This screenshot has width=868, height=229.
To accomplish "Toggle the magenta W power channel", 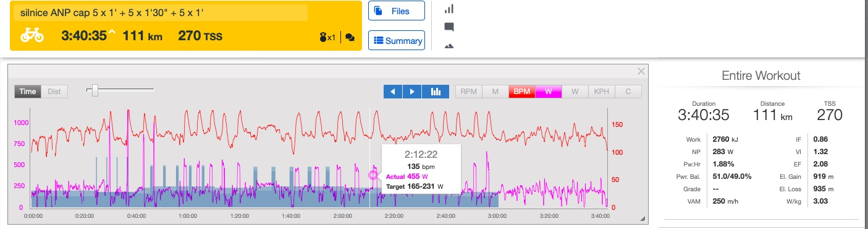I will coord(549,92).
